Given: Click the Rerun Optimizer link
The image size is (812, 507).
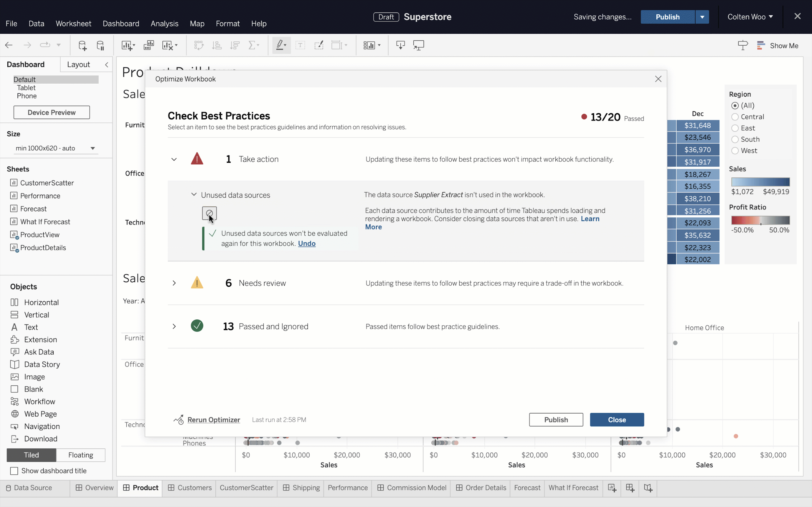Looking at the screenshot, I should point(213,419).
